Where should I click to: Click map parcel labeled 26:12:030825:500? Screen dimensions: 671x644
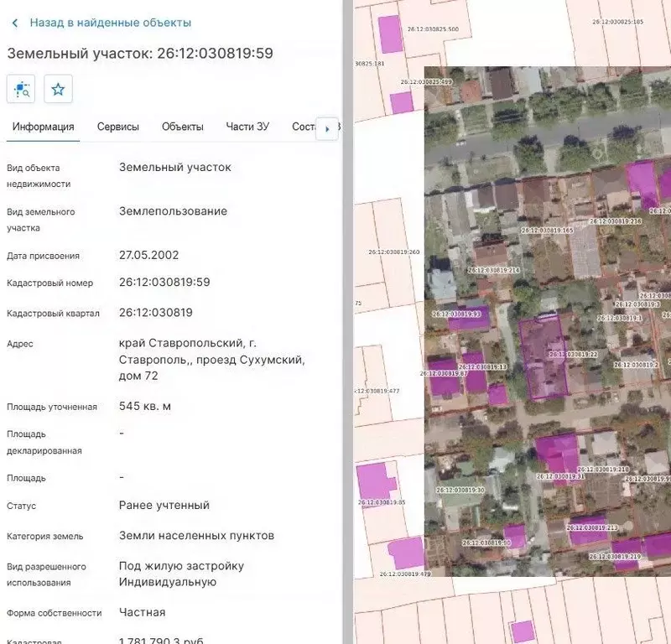tap(432, 29)
